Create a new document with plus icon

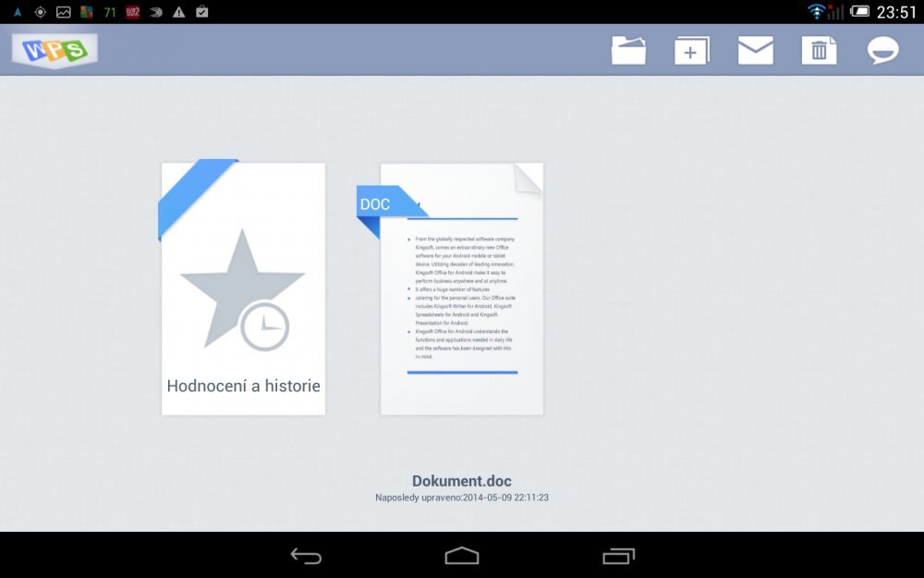pos(691,50)
